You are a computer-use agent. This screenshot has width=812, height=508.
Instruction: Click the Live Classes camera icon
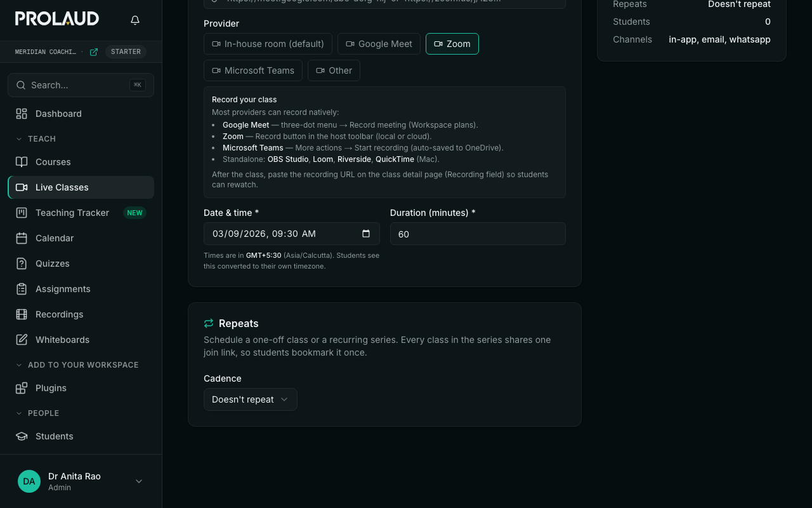[22, 187]
